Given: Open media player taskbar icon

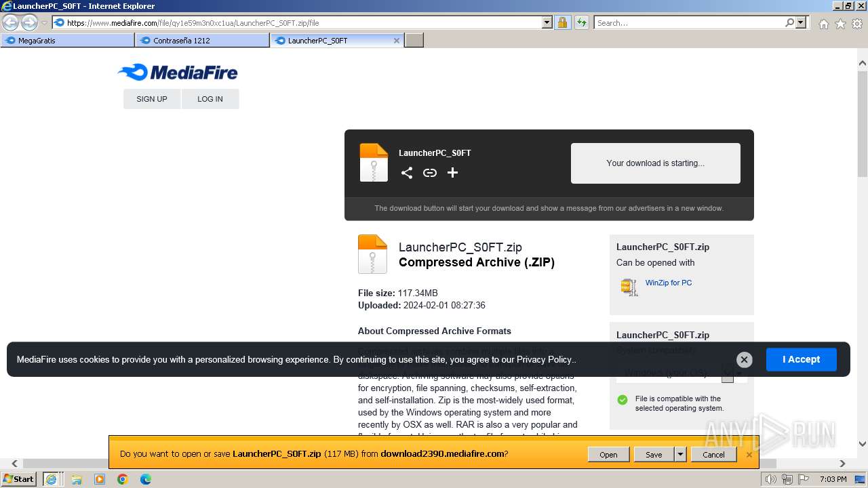Looking at the screenshot, I should coord(100,479).
